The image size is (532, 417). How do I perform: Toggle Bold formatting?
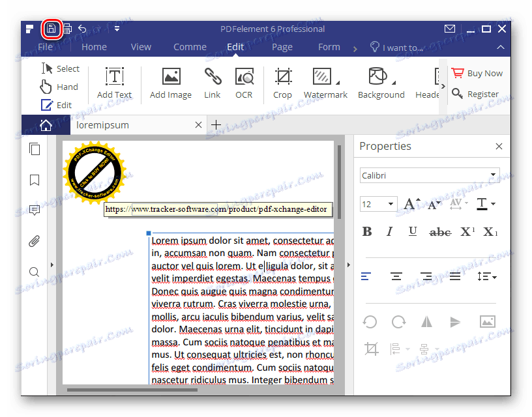[x=367, y=231]
